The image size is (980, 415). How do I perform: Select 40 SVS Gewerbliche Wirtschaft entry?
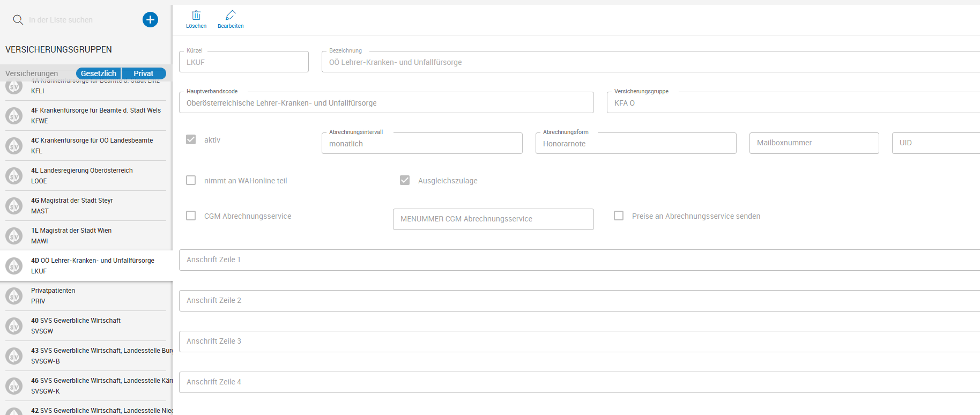tap(86, 325)
